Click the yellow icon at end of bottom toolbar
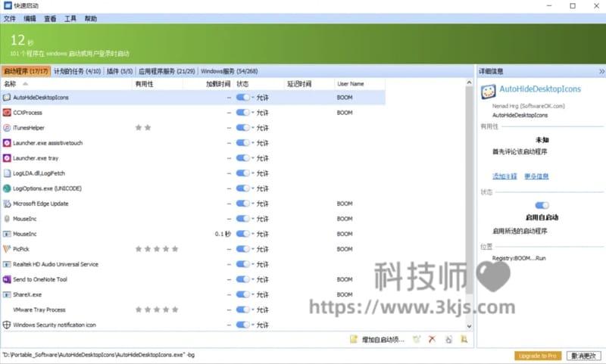Image resolution: width=606 pixels, height=364 pixels. click(464, 339)
